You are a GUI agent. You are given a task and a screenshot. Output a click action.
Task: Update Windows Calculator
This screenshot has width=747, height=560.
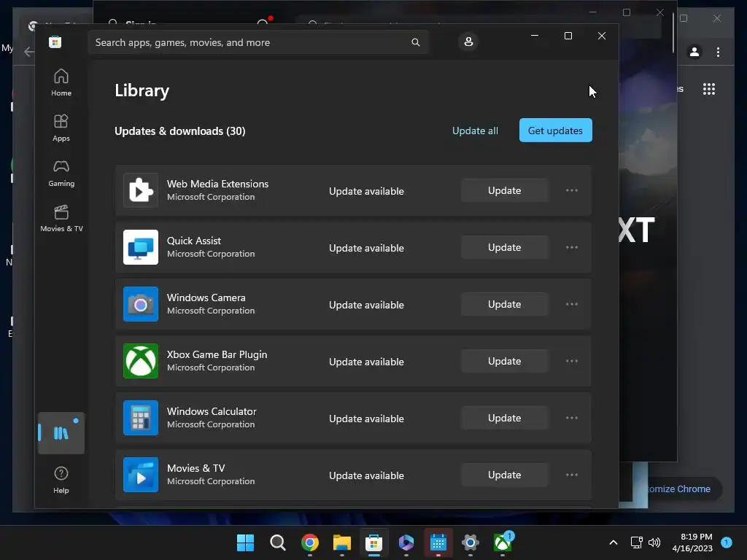tap(505, 418)
